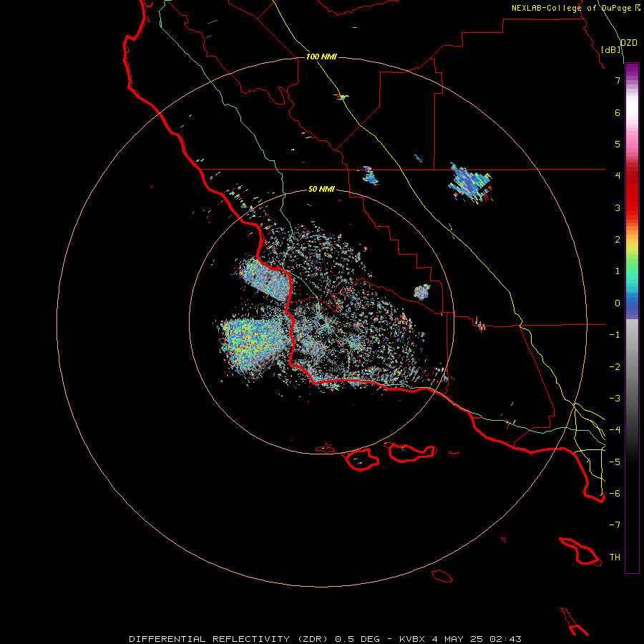The height and width of the screenshot is (644, 644).
Task: Select the 100 NMI range ring label
Action: [x=321, y=57]
